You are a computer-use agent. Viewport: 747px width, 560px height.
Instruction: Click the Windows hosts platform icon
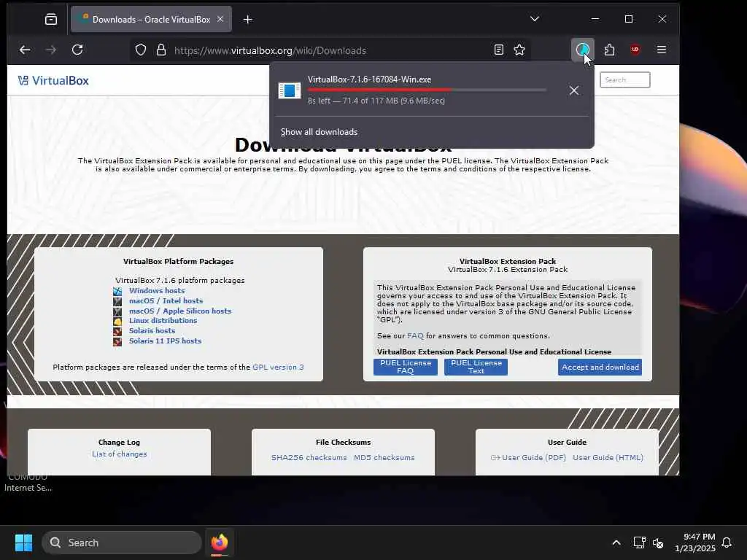tap(117, 291)
